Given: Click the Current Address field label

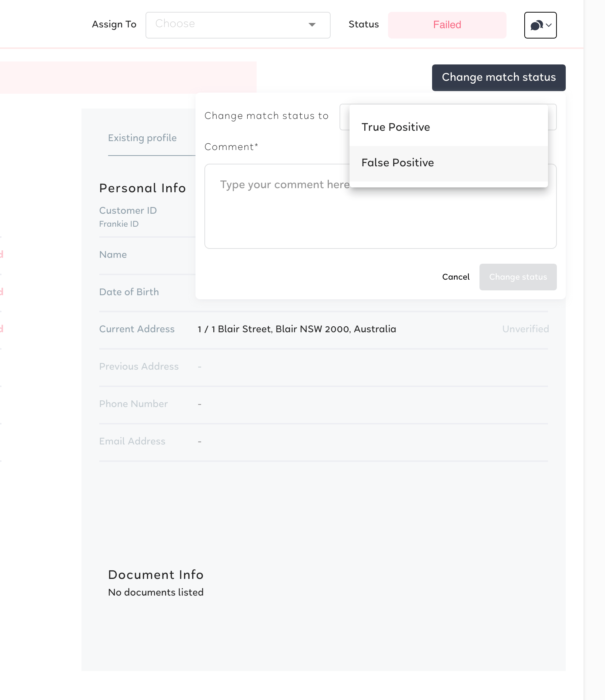Looking at the screenshot, I should 137,329.
